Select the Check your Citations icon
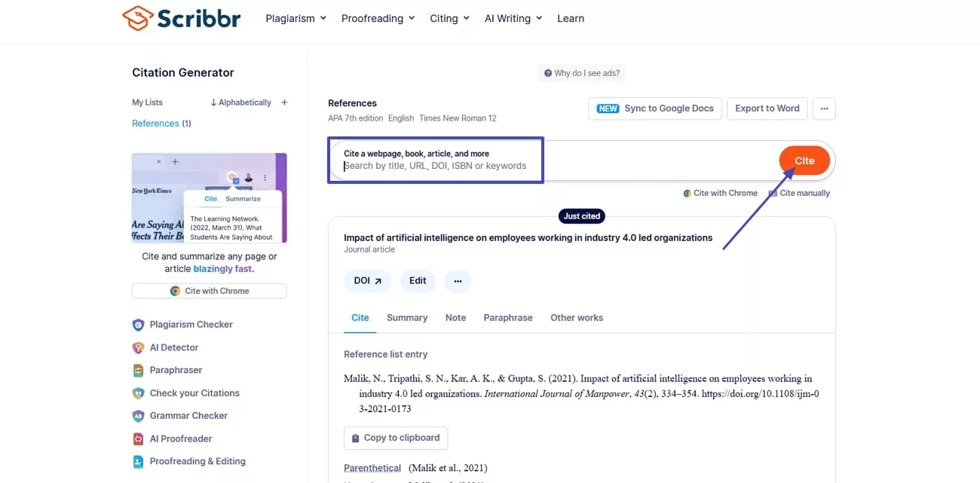Viewport: 980px width, 483px height. 139,393
